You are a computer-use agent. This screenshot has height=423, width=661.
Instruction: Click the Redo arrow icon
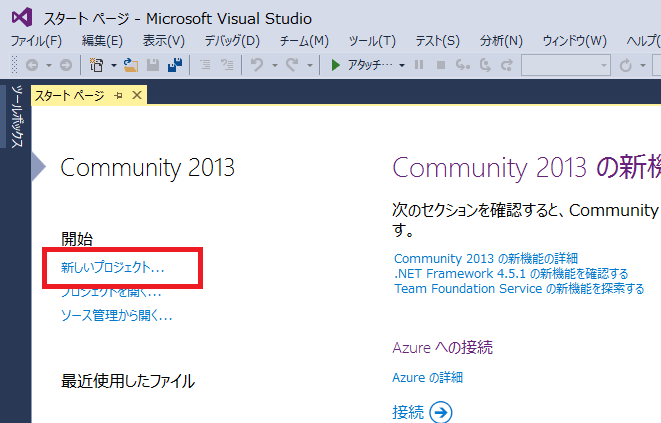pyautogui.click(x=292, y=65)
